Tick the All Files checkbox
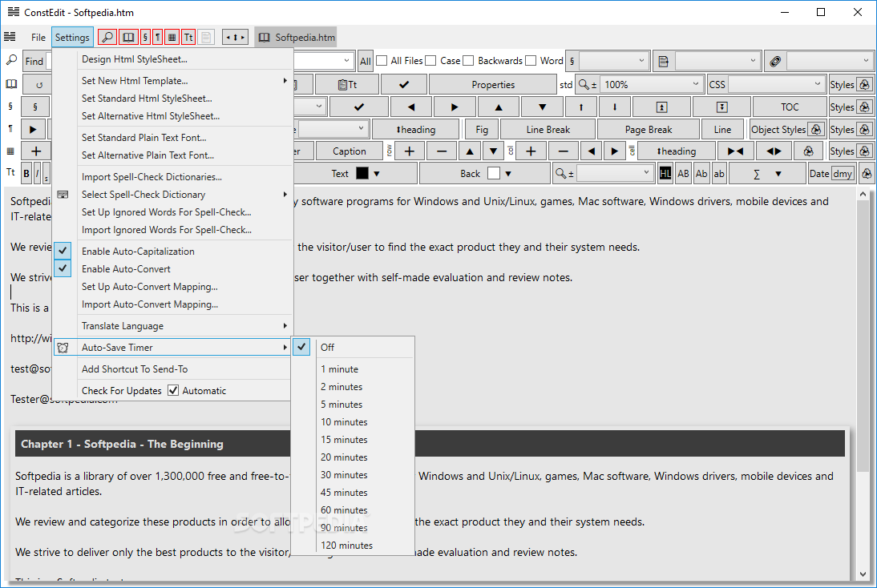Screen dimensions: 877x588 pos(382,60)
